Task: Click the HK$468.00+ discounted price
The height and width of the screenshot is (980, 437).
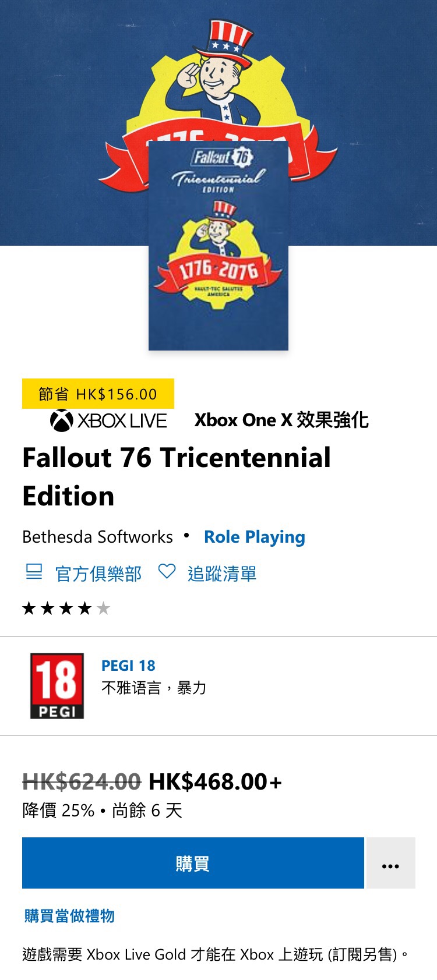Action: pyautogui.click(x=215, y=781)
